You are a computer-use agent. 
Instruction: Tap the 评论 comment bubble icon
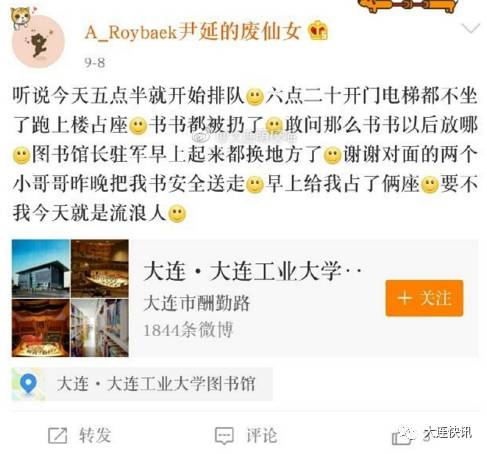coord(224,435)
